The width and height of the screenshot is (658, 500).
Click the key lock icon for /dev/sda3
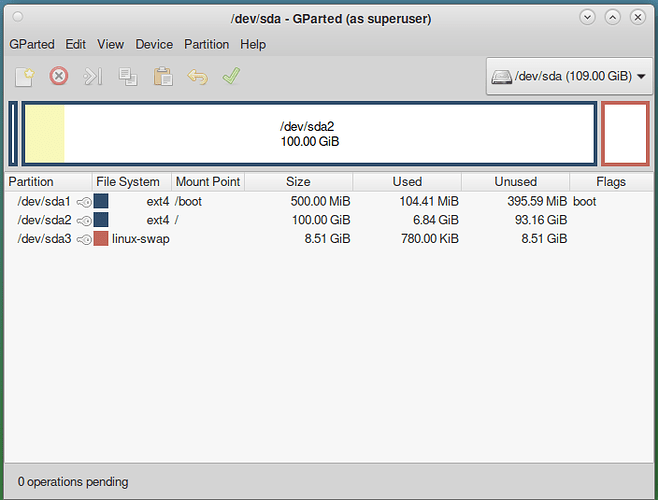(84, 239)
